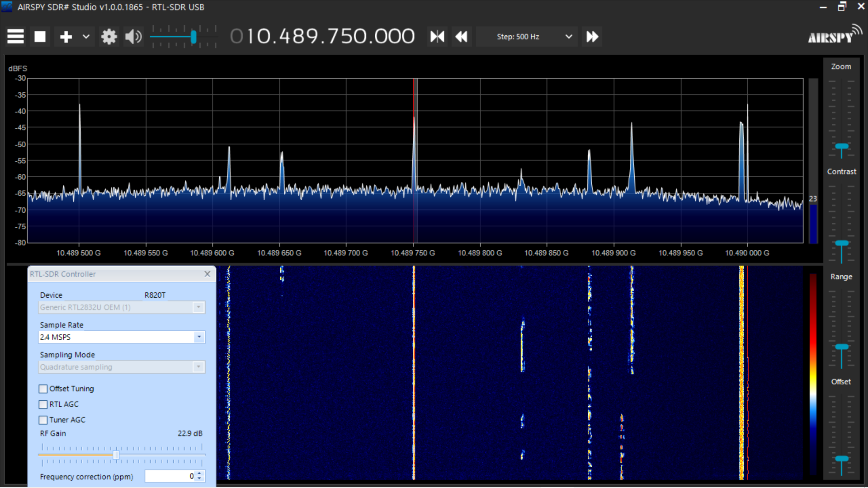This screenshot has width=868, height=488.
Task: Step frequency up with the forward arrows
Action: [592, 37]
